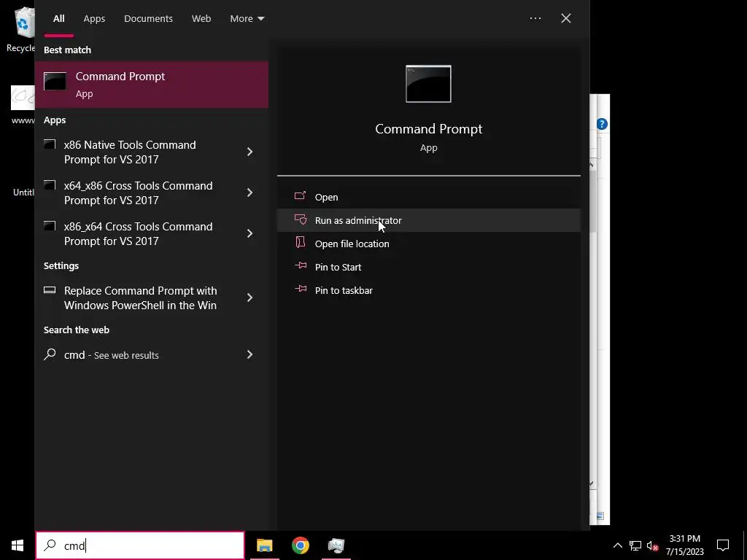
Task: Open search panel options ellipsis menu
Action: coord(535,18)
